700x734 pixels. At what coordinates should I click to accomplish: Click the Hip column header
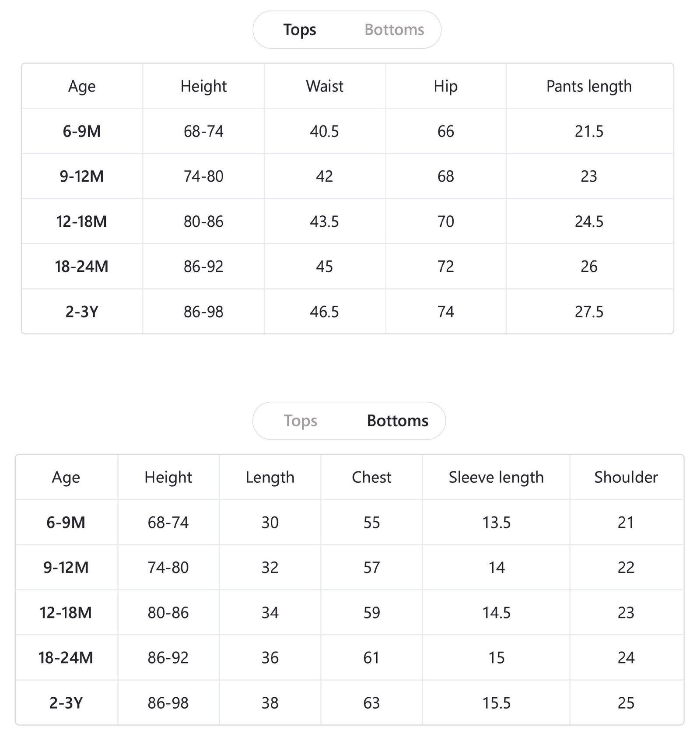tap(446, 86)
